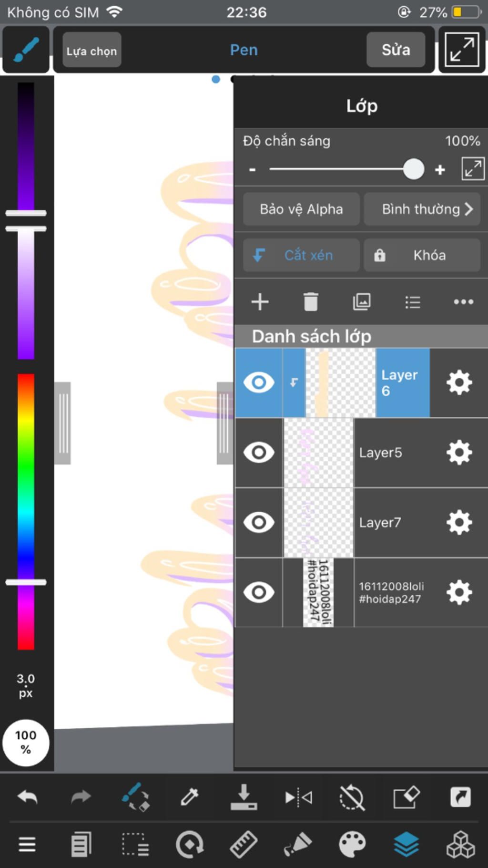Open the selection tool menu icon

click(135, 845)
